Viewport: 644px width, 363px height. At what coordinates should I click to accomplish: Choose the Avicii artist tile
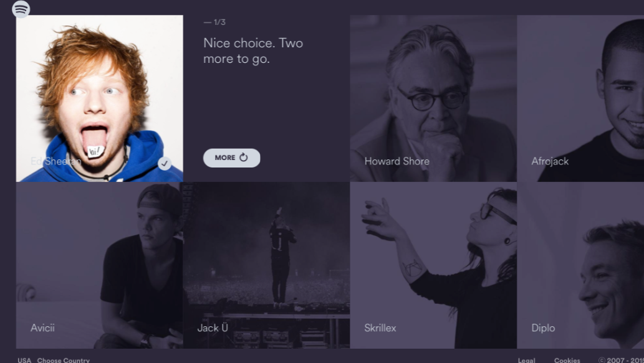99,265
